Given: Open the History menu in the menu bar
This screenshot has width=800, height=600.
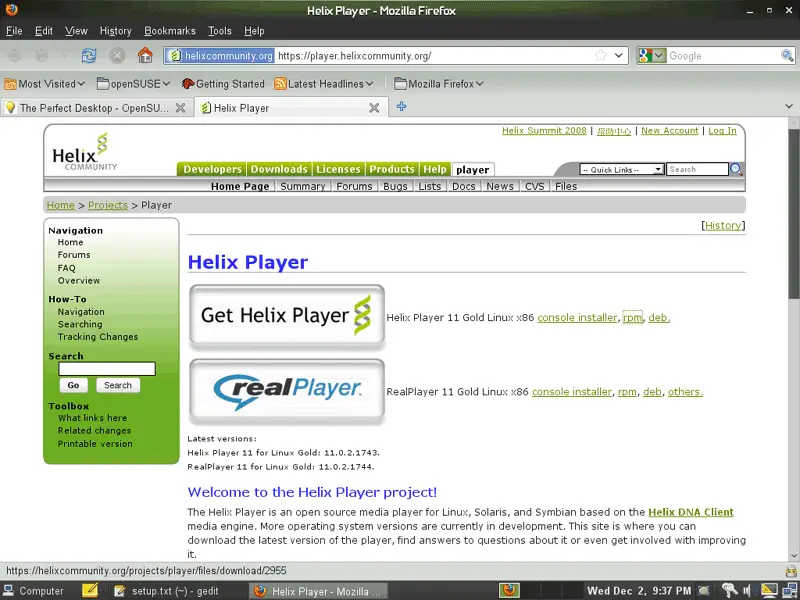Looking at the screenshot, I should [x=115, y=31].
